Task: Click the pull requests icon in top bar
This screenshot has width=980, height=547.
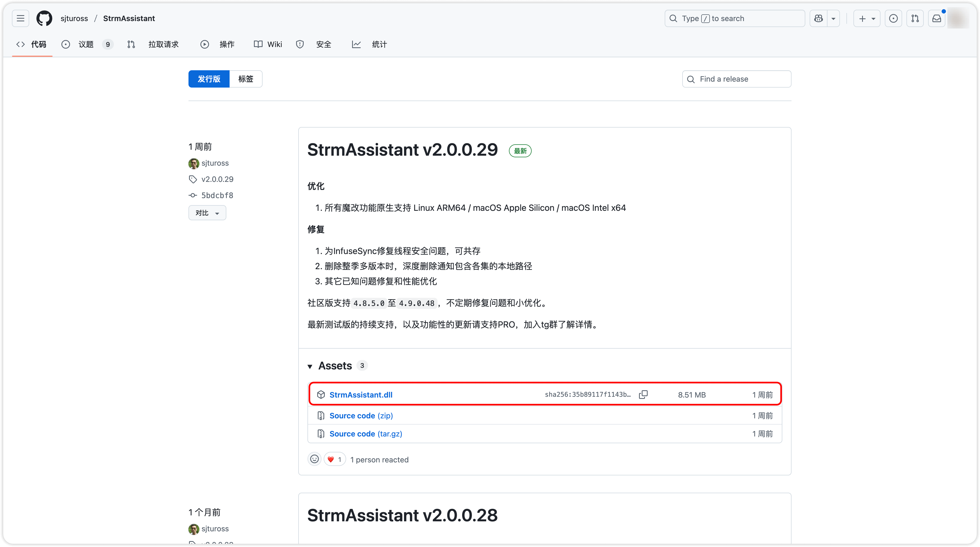Action: point(915,18)
